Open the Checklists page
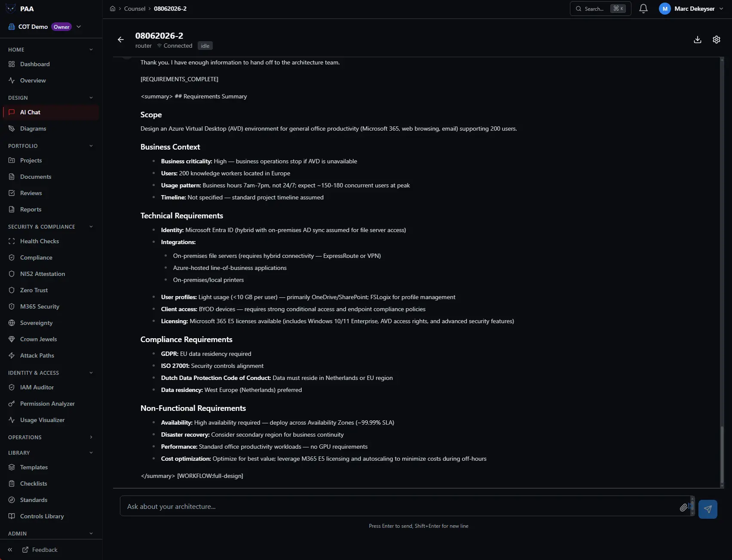 coord(51,483)
